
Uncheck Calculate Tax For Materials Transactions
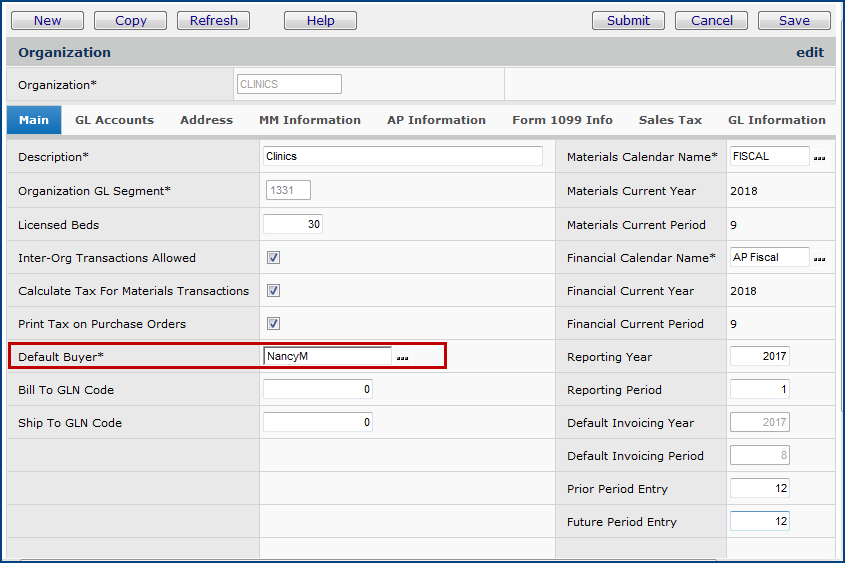(273, 291)
